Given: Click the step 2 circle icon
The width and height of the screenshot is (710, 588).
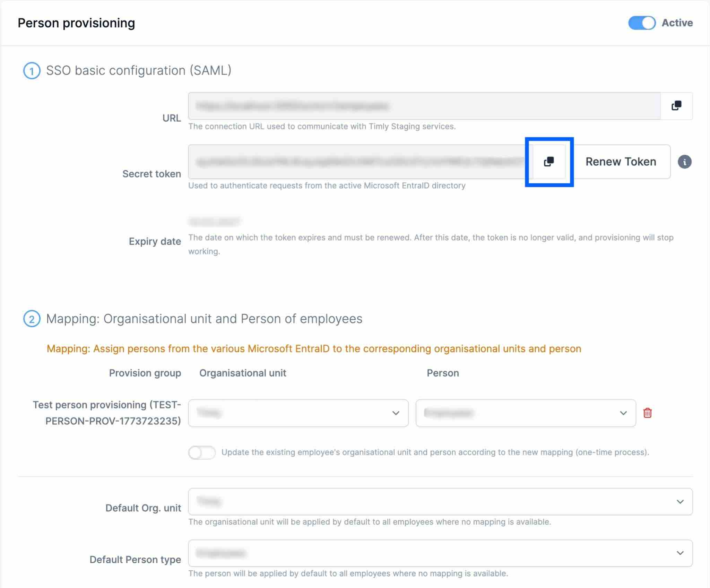Looking at the screenshot, I should 32,319.
